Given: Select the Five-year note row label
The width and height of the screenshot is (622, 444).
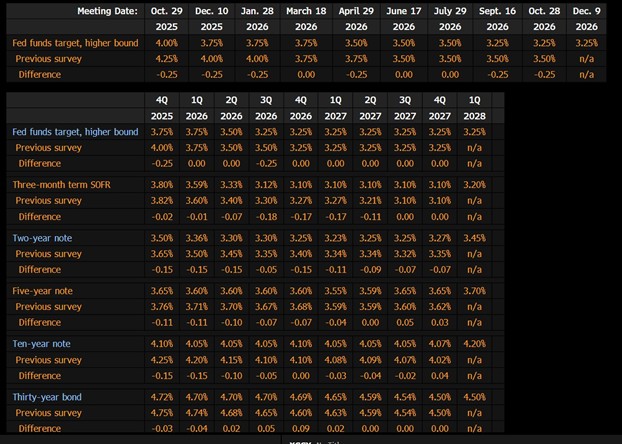Looking at the screenshot, I should click(x=41, y=291).
